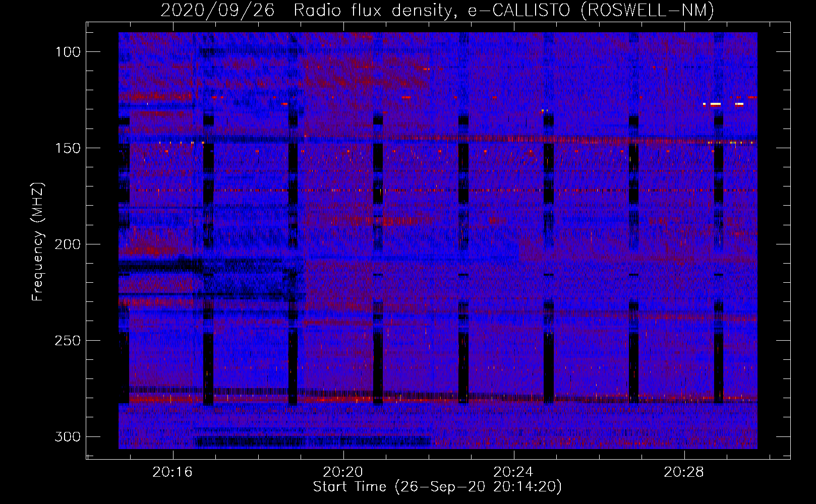
Task: Select the date '2020/09/26' in the title
Action: (217, 10)
